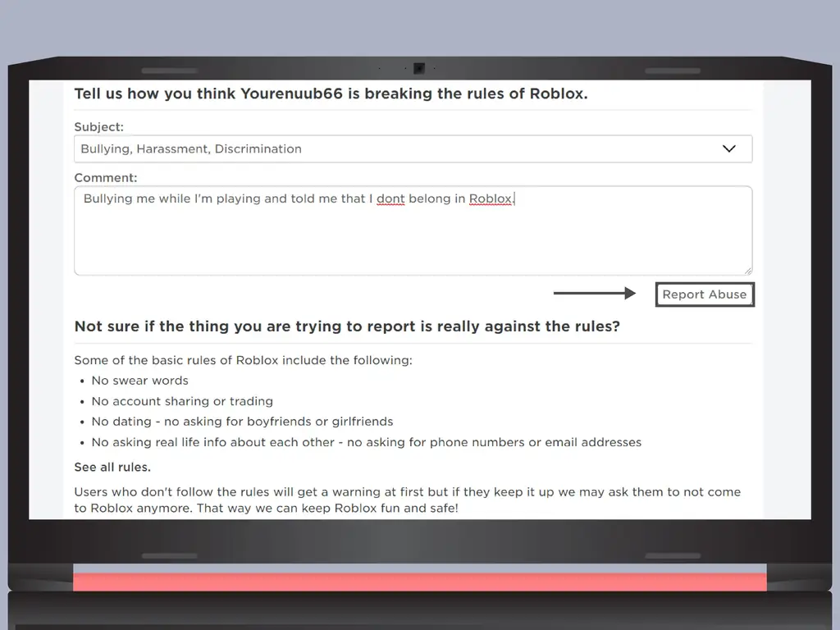Click the 'No account sharing or trading' rule

tap(182, 401)
